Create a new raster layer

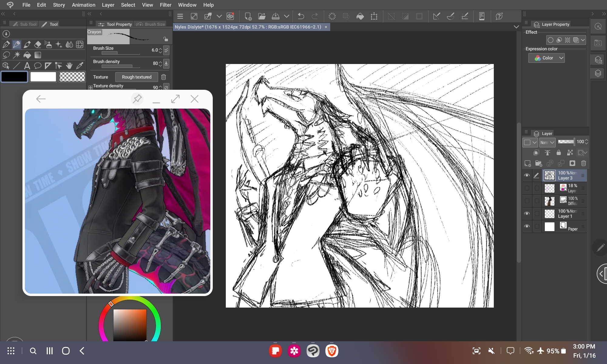tap(527, 163)
